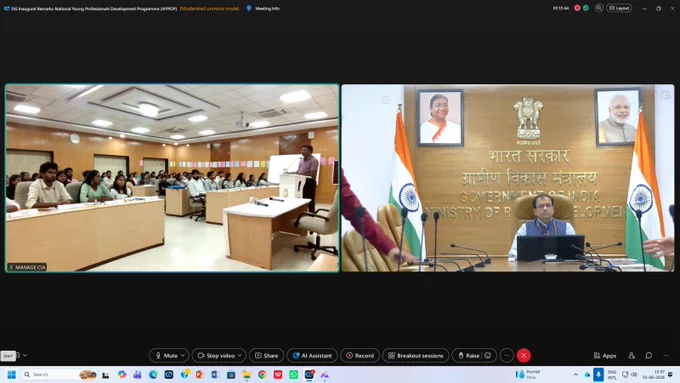Click the zoom magnifier icon near Layout

(599, 8)
